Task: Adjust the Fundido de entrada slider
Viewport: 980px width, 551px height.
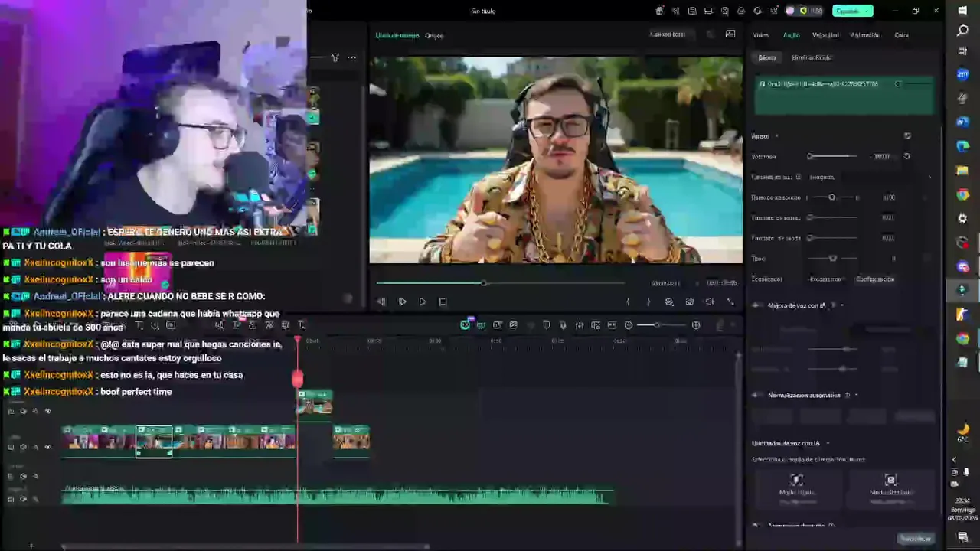Action: pyautogui.click(x=833, y=218)
